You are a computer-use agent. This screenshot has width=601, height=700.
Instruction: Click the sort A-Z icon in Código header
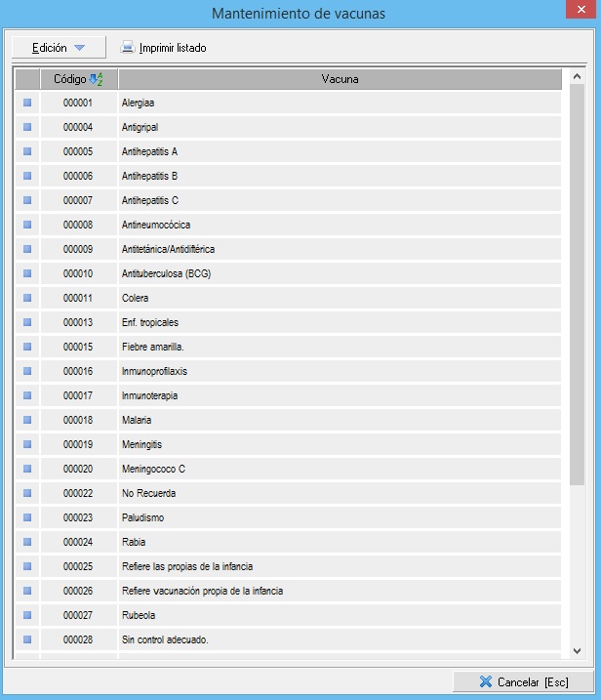pos(96,79)
